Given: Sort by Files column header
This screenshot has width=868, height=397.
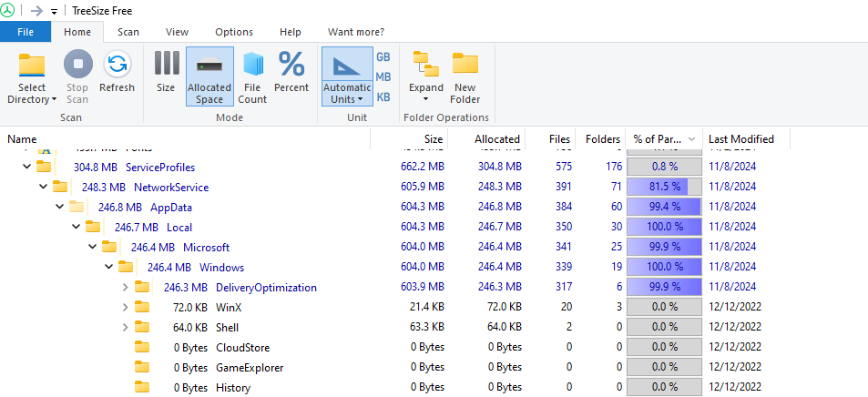Looking at the screenshot, I should point(550,139).
